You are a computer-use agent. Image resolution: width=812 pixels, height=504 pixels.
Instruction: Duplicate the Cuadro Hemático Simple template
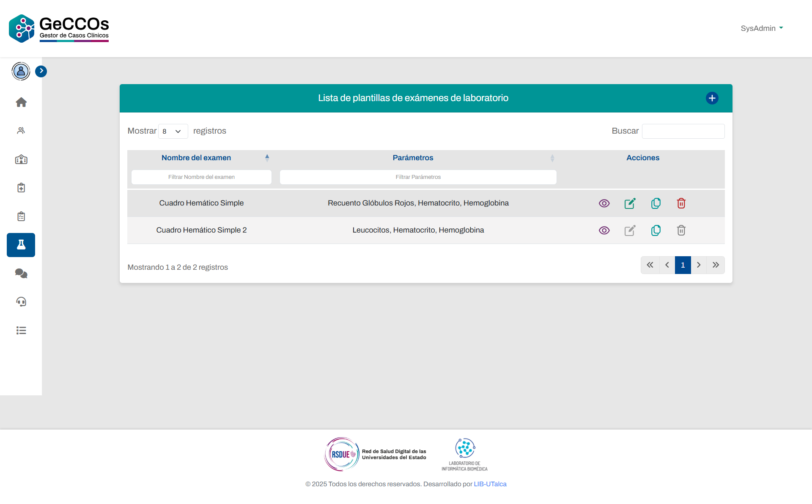point(656,203)
